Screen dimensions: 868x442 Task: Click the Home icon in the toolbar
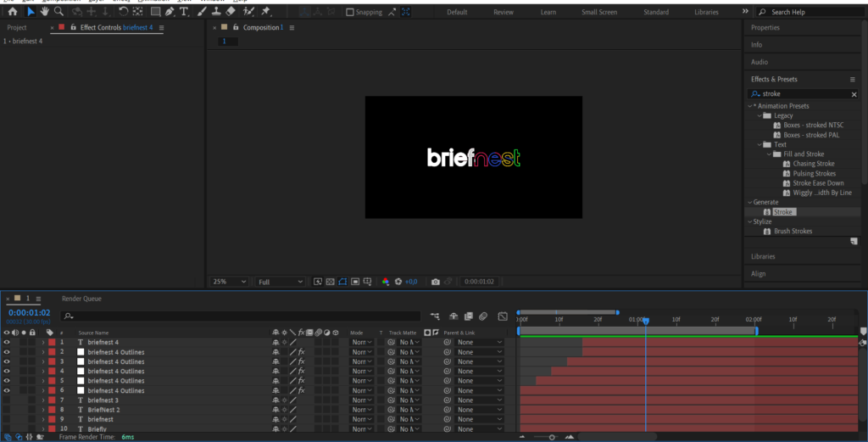click(x=12, y=12)
